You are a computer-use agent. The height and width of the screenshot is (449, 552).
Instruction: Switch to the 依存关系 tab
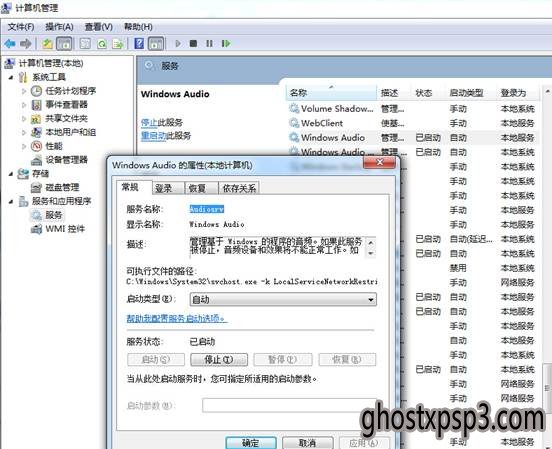tap(239, 188)
